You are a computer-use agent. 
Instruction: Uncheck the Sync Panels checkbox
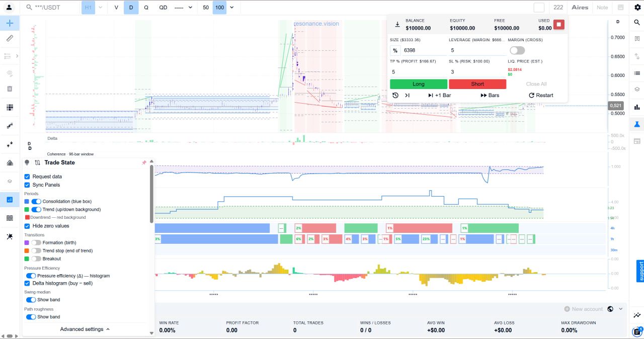27,185
